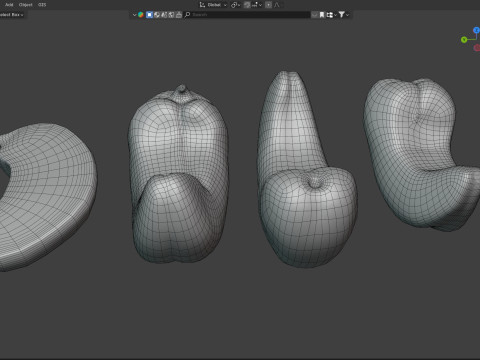Toggle the button right of the search field
The image size is (480, 360).
[314, 15]
